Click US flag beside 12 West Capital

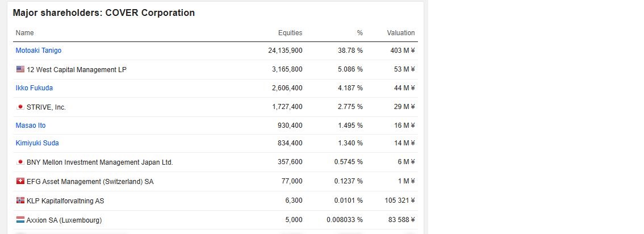(x=20, y=69)
